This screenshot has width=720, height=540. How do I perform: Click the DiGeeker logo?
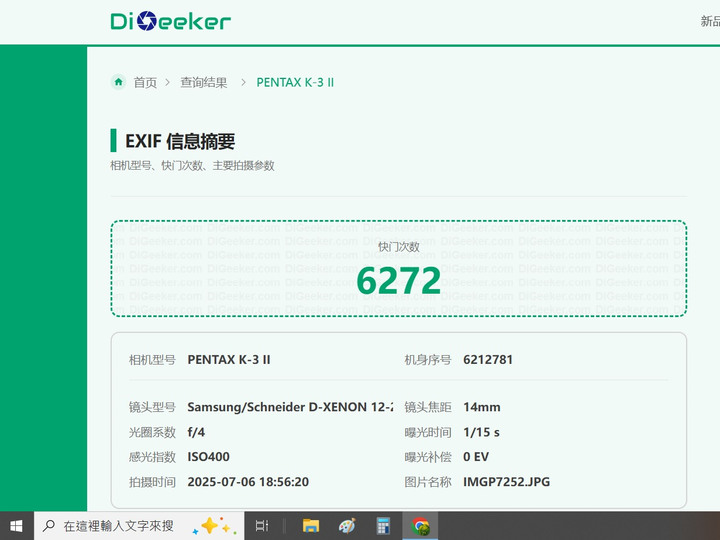pyautogui.click(x=170, y=21)
